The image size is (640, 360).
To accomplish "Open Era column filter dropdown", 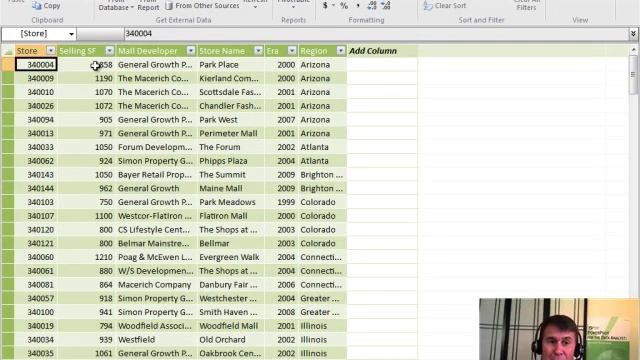I will click(x=292, y=51).
